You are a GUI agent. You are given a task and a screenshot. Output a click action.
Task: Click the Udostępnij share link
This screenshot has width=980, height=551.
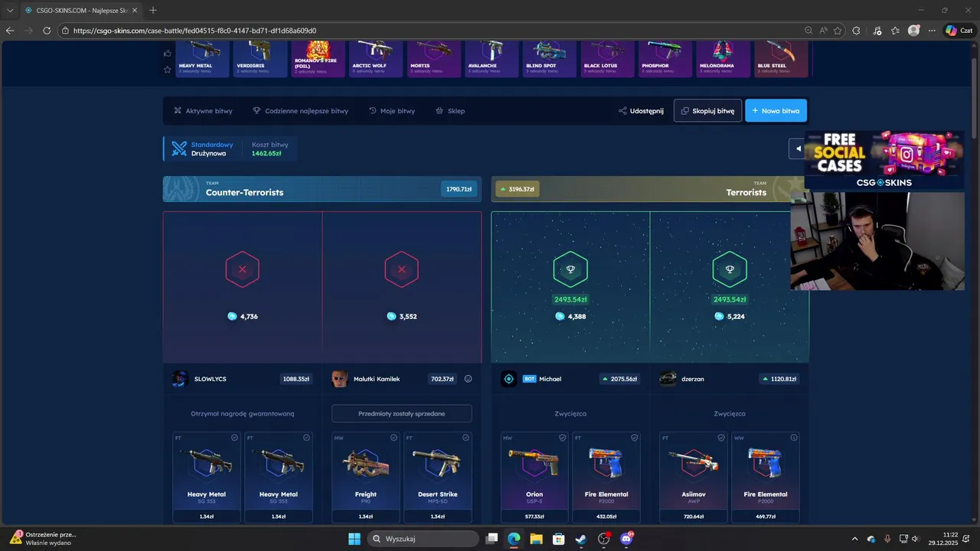coord(641,111)
